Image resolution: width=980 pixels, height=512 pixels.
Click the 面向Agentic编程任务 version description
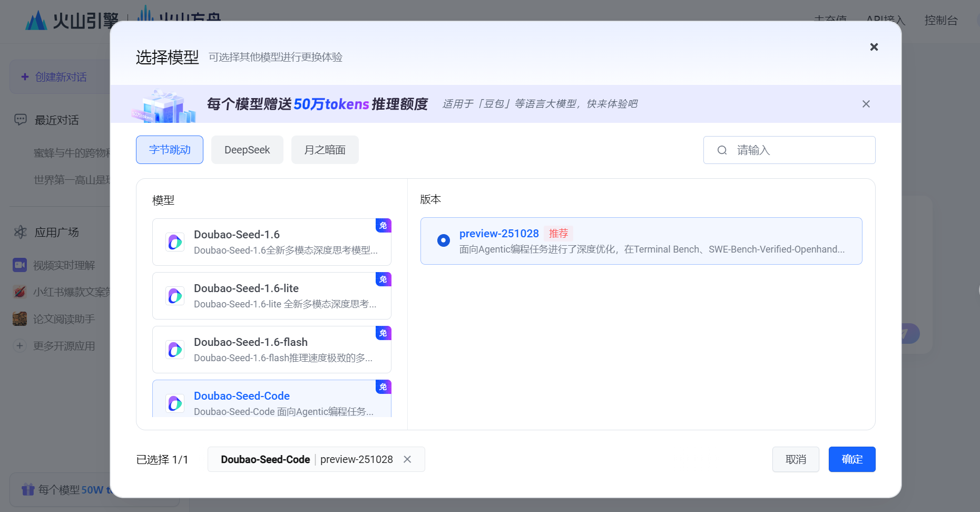coord(652,249)
